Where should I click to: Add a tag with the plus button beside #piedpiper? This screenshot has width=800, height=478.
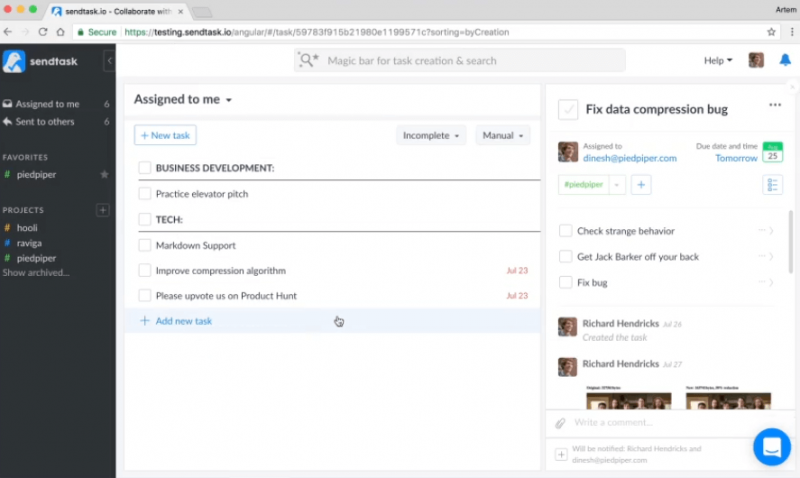[641, 185]
